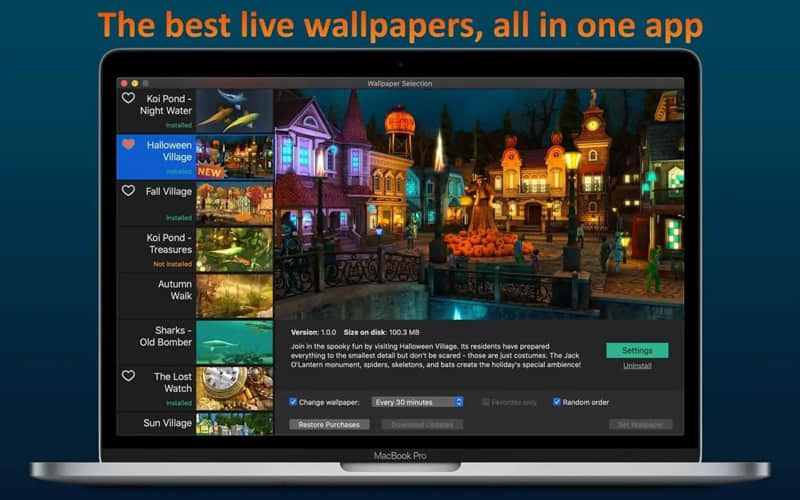Screen dimensions: 800x500
Task: Click the large Halloween Village preview image
Action: click(479, 203)
